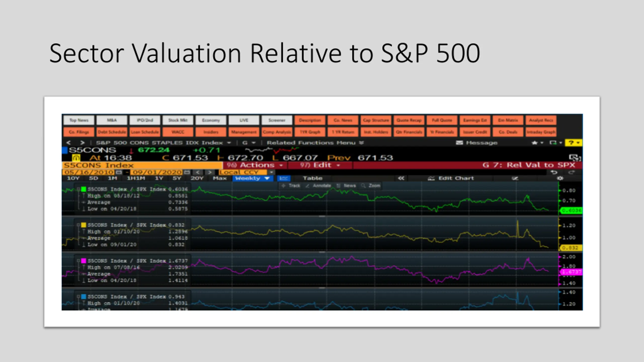This screenshot has width=644, height=362.
Task: Click the Comp Analysis button
Action: point(277,132)
